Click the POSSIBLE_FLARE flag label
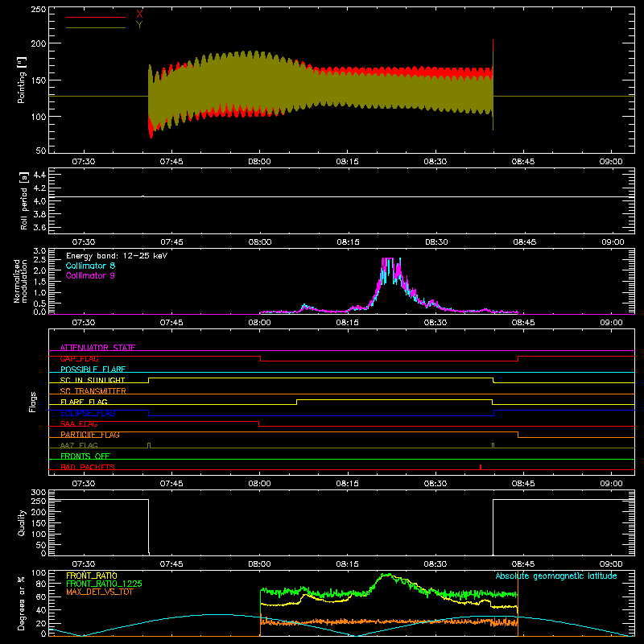 click(93, 369)
